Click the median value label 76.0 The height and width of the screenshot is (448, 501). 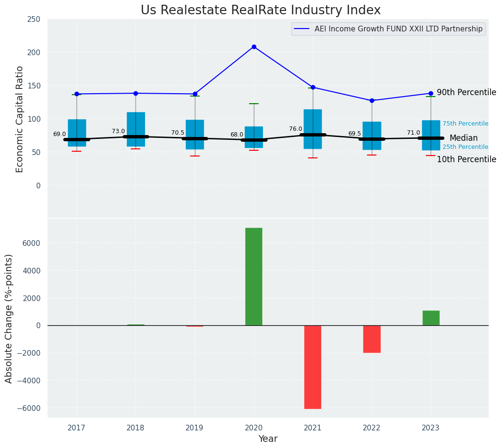(x=295, y=129)
